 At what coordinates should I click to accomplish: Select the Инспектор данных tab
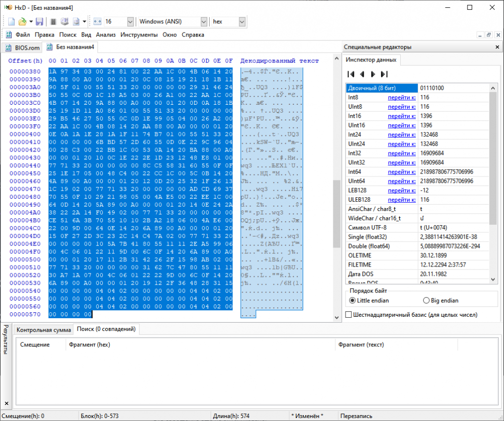pos(371,60)
